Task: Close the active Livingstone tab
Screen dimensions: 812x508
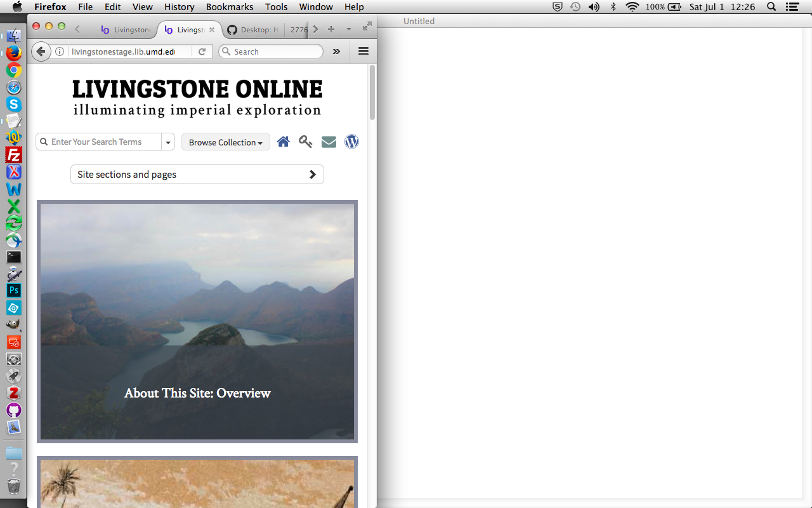Action: point(212,30)
